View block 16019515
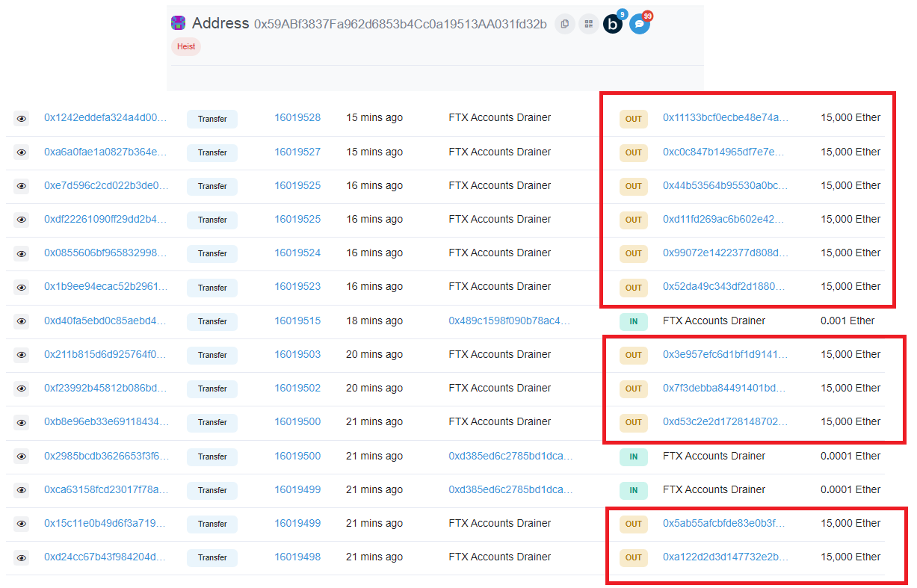Viewport: 917px width, 588px height. click(x=297, y=321)
